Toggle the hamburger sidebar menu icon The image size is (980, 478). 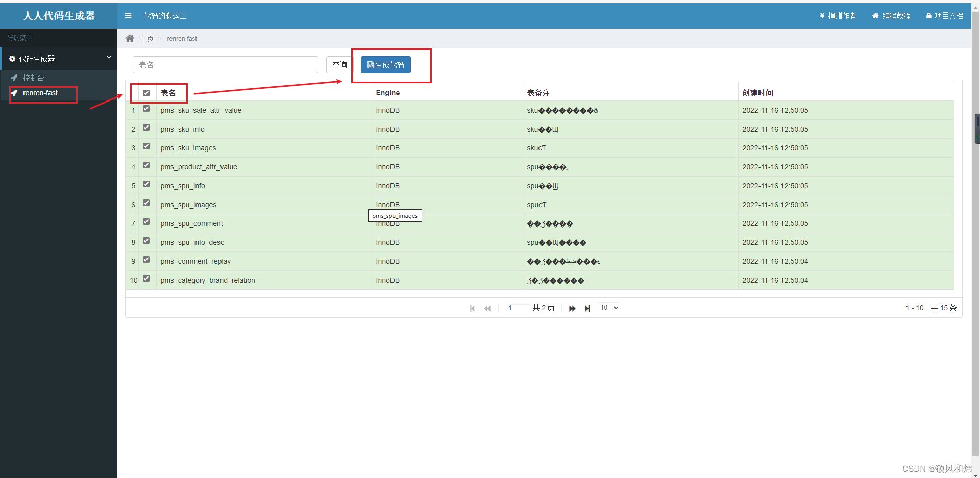(128, 16)
